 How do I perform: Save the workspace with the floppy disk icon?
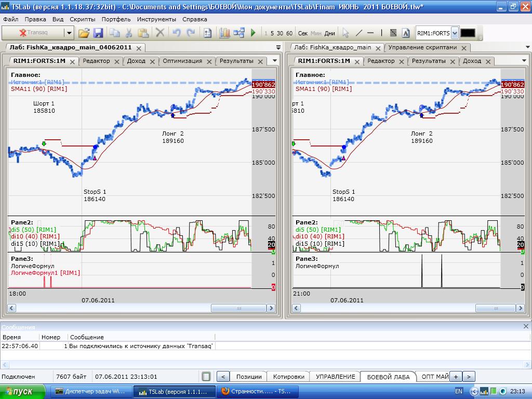tap(98, 33)
